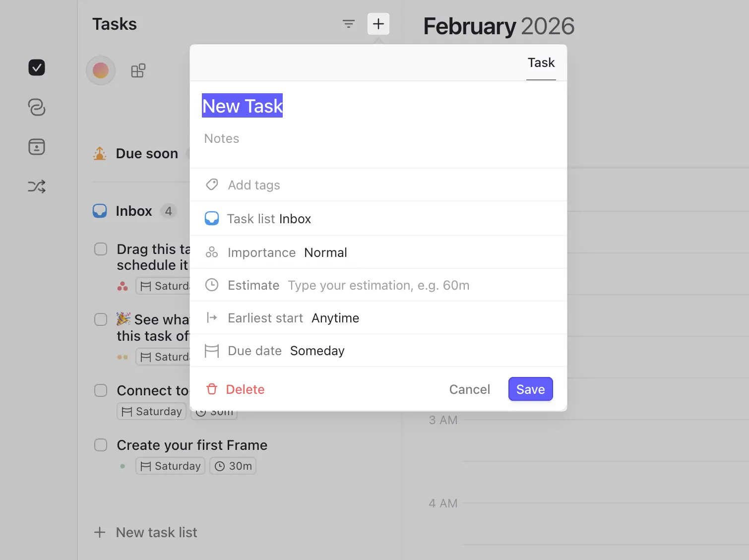Click New task list at the bottom

click(156, 532)
